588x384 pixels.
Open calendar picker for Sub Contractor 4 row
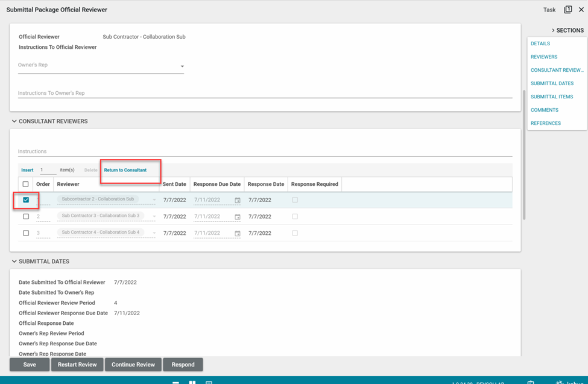pos(238,233)
